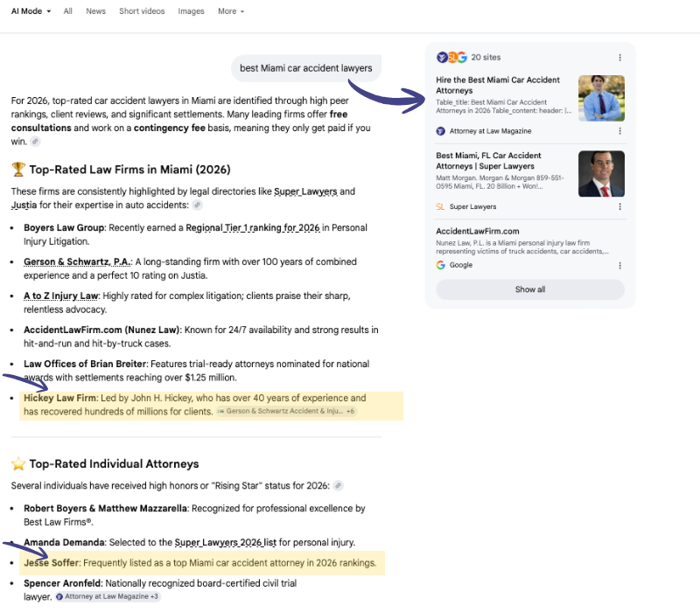
Task: Click the Google source icon
Action: (441, 265)
